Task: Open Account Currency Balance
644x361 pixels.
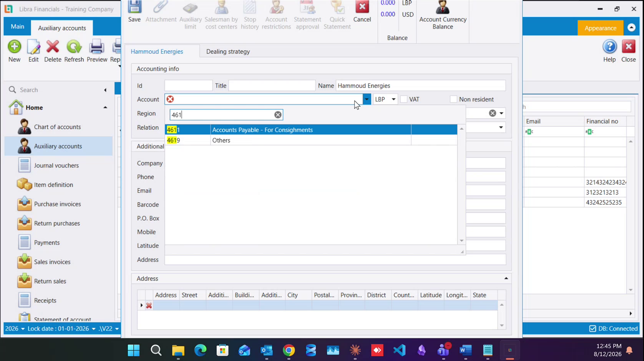Action: [x=443, y=15]
